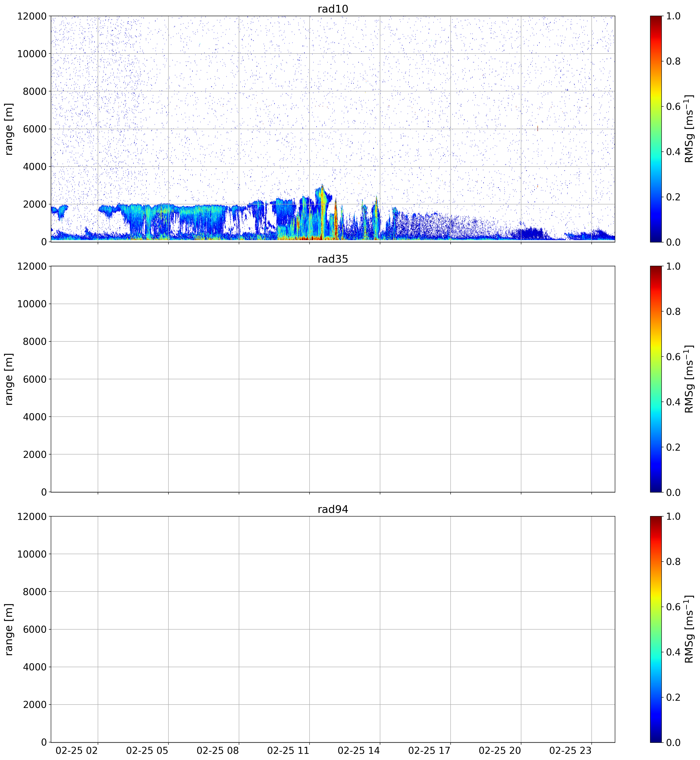Click the 2000 range tick on rad35
The height and width of the screenshot is (760, 700).
pyautogui.click(x=35, y=454)
